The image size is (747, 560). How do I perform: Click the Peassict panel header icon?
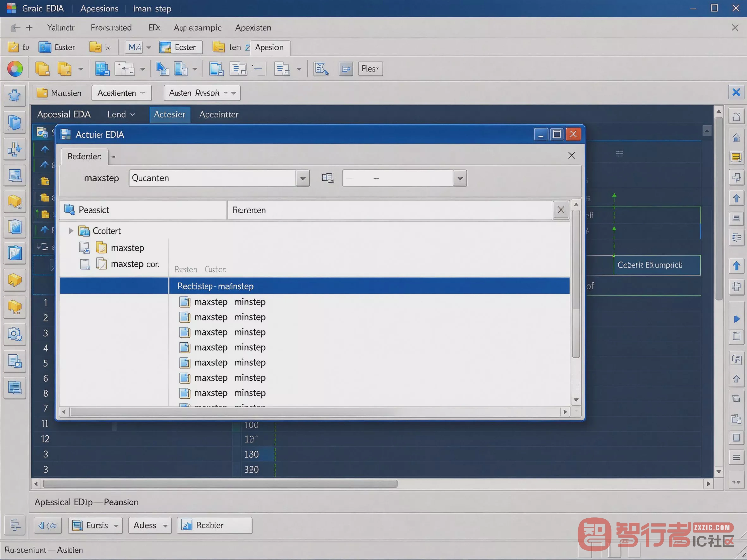(70, 210)
